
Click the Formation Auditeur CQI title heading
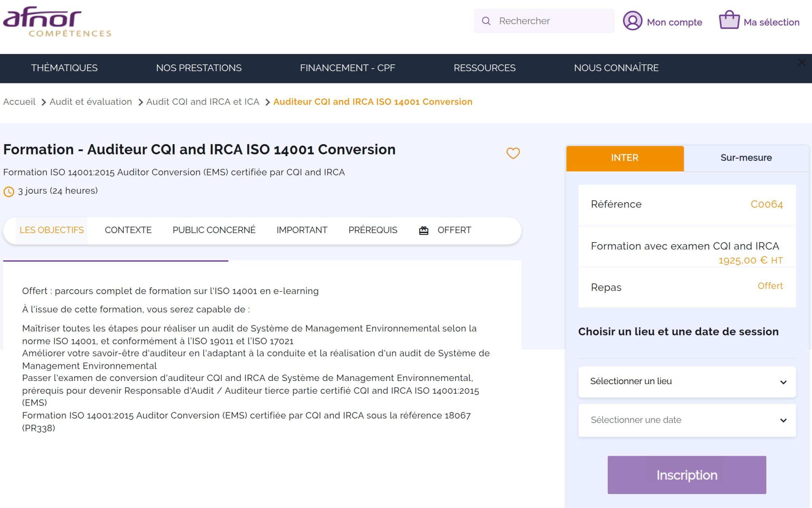pyautogui.click(x=199, y=150)
